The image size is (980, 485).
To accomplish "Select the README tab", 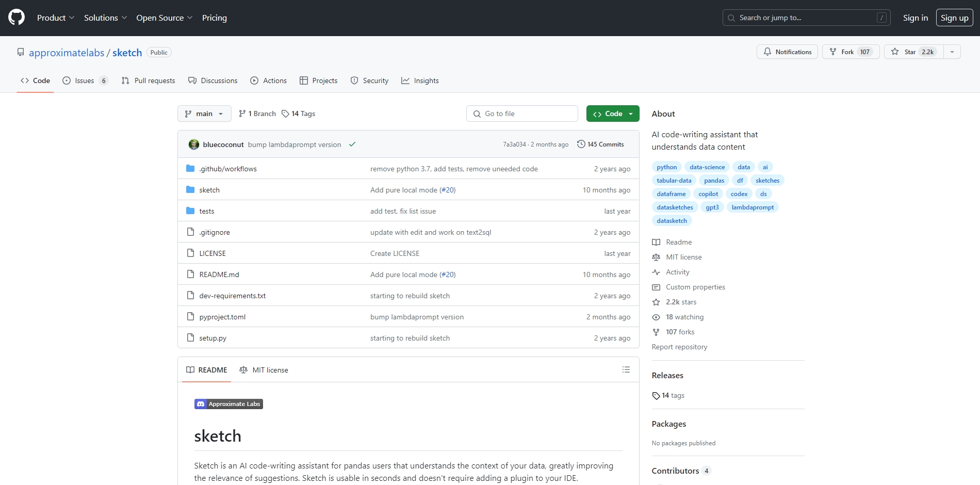I will click(x=207, y=370).
